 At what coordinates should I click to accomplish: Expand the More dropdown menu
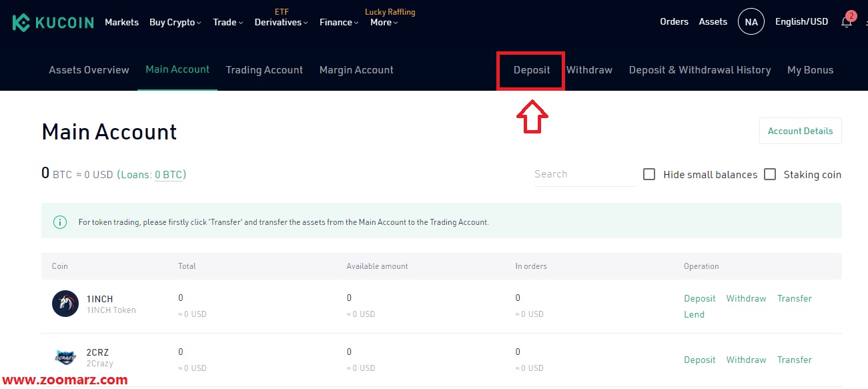384,22
